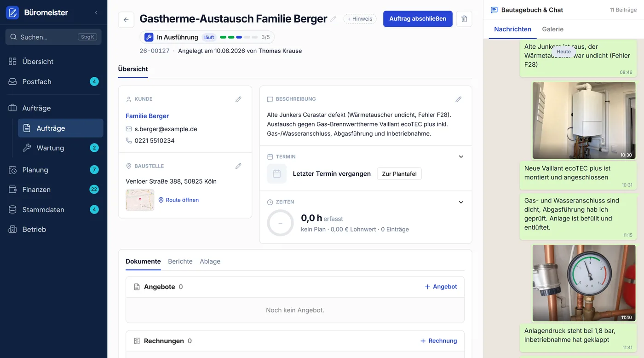Click the email s.berger@example.de

coord(166,129)
